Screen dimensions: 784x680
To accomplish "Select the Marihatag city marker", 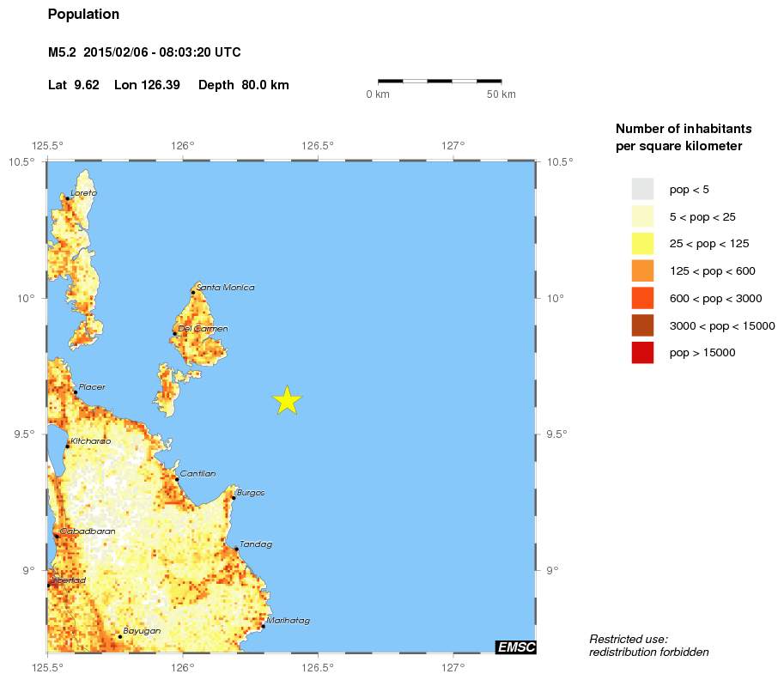I will point(263,626).
